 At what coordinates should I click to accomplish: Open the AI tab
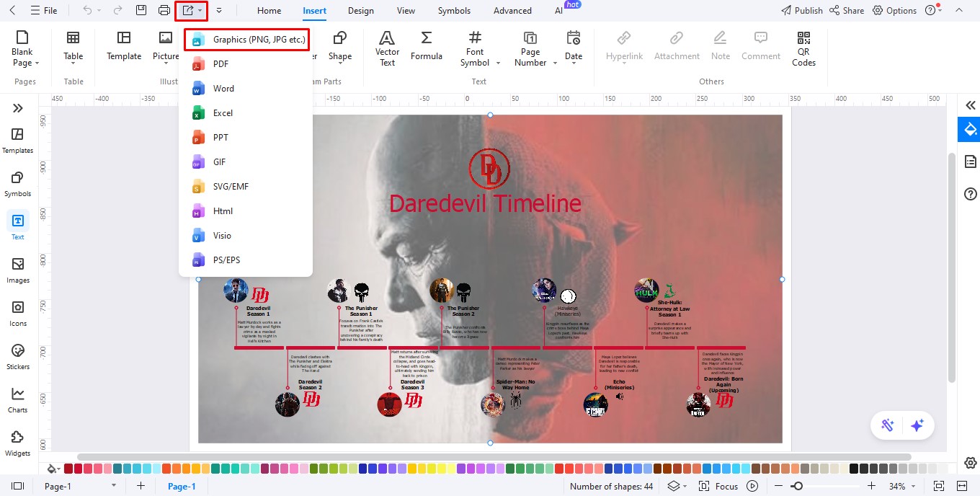coord(558,11)
